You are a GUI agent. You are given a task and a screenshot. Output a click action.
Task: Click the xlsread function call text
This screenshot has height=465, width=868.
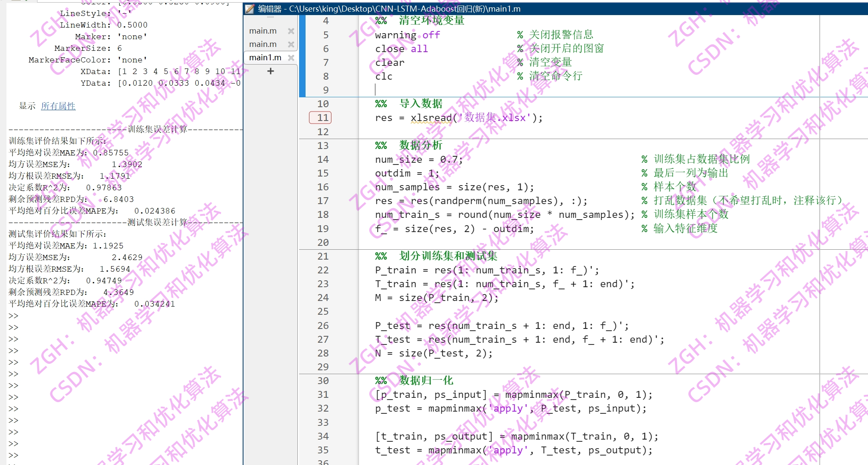[x=431, y=118]
